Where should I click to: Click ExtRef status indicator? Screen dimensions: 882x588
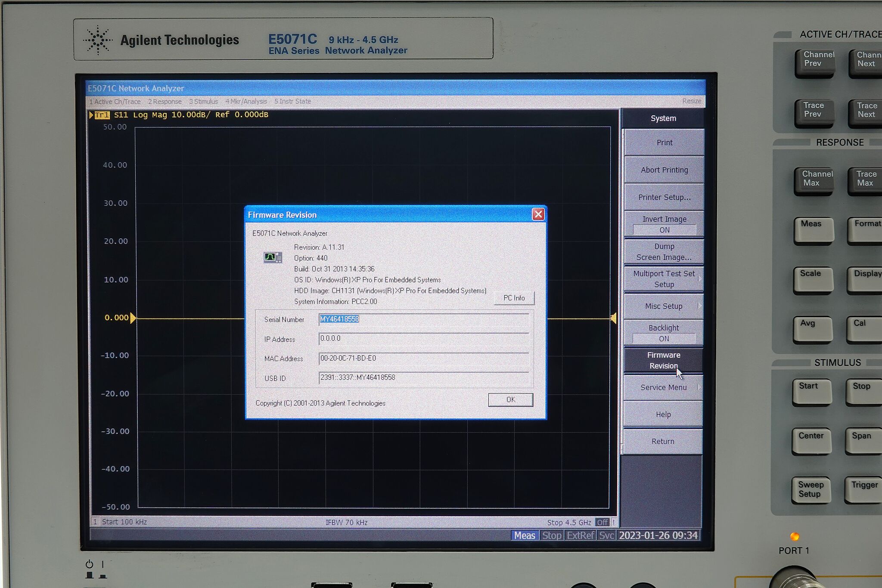(581, 535)
